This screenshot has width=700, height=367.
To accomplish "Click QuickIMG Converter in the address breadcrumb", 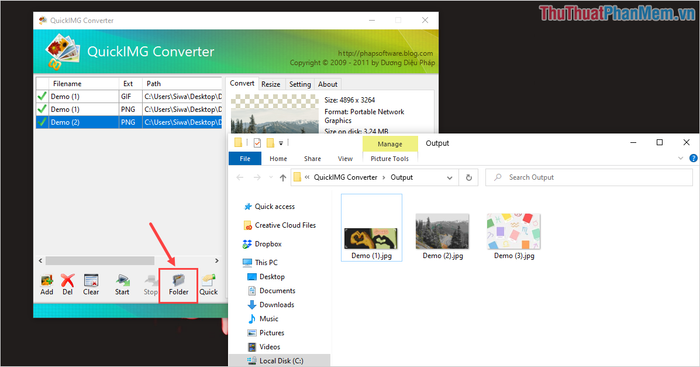I will click(346, 178).
